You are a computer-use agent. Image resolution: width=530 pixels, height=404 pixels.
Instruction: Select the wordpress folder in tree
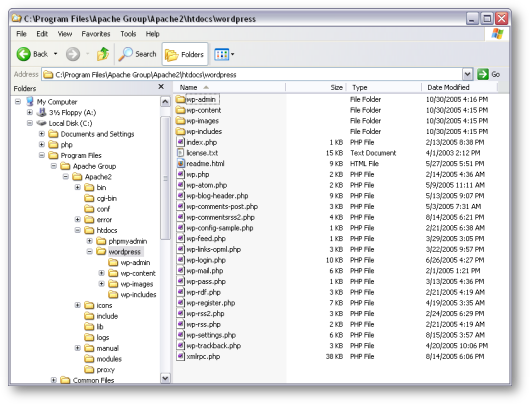point(119,252)
